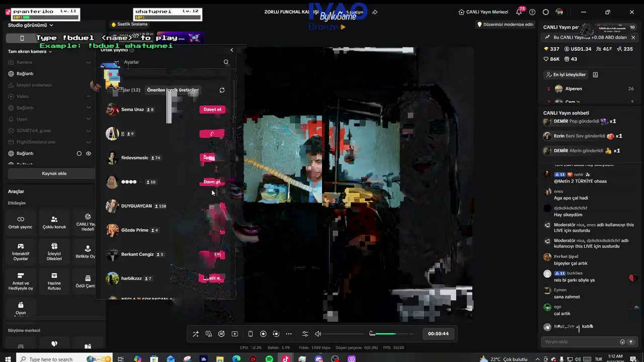Collapse the co-host panel with back chevron
The height and width of the screenshot is (362, 644).
coord(231,50)
